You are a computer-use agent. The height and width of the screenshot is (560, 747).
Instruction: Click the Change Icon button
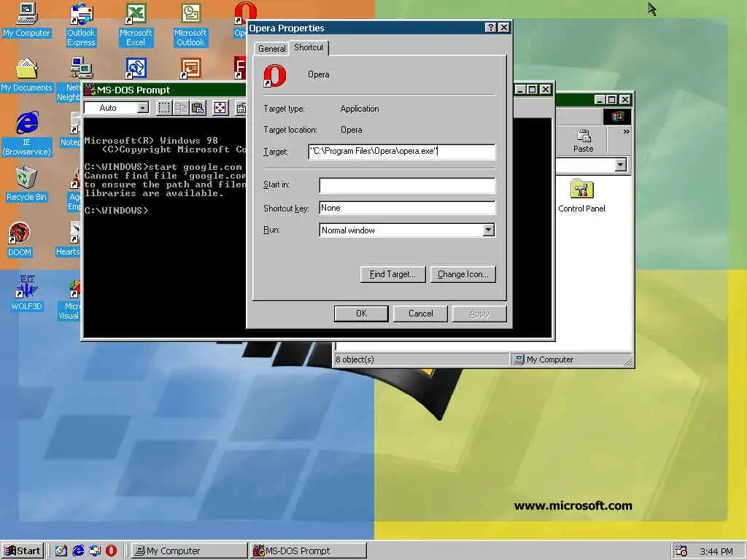[463, 274]
